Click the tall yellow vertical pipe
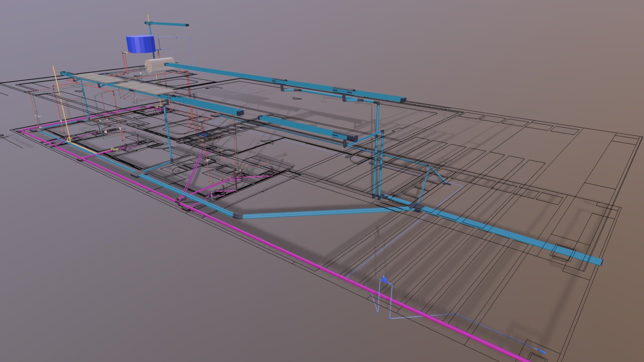 point(61,104)
